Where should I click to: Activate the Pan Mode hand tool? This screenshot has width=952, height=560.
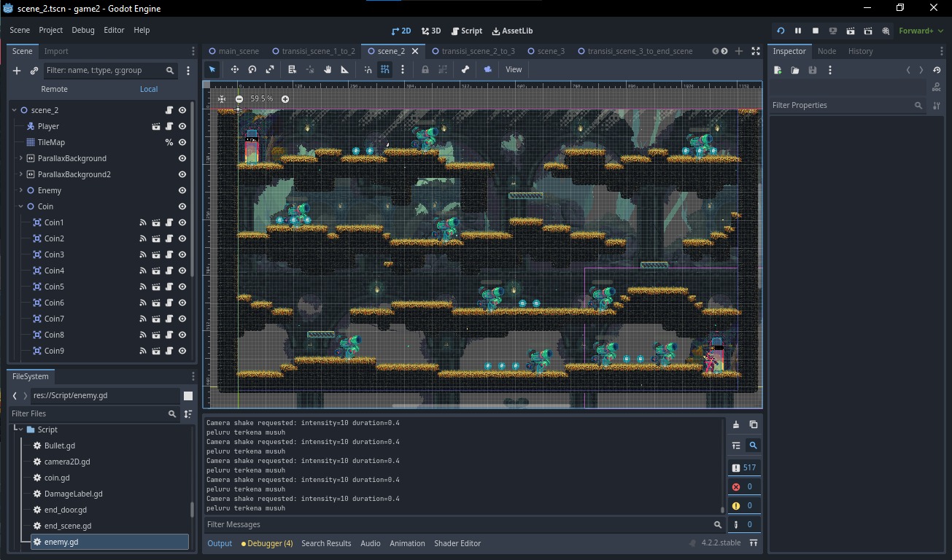(328, 69)
